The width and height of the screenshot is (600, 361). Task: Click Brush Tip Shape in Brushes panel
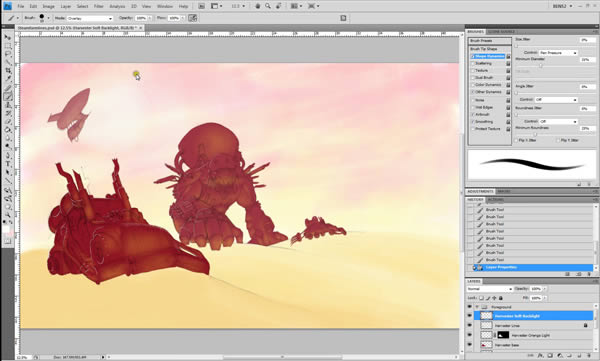click(484, 49)
